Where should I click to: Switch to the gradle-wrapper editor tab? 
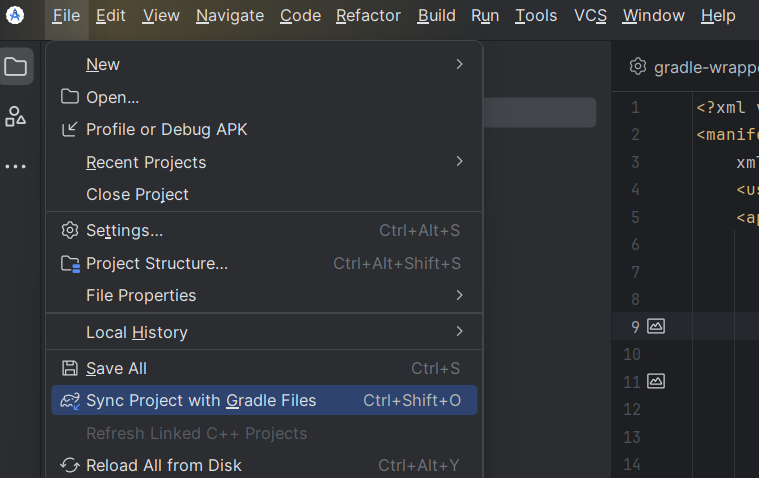pyautogui.click(x=700, y=67)
